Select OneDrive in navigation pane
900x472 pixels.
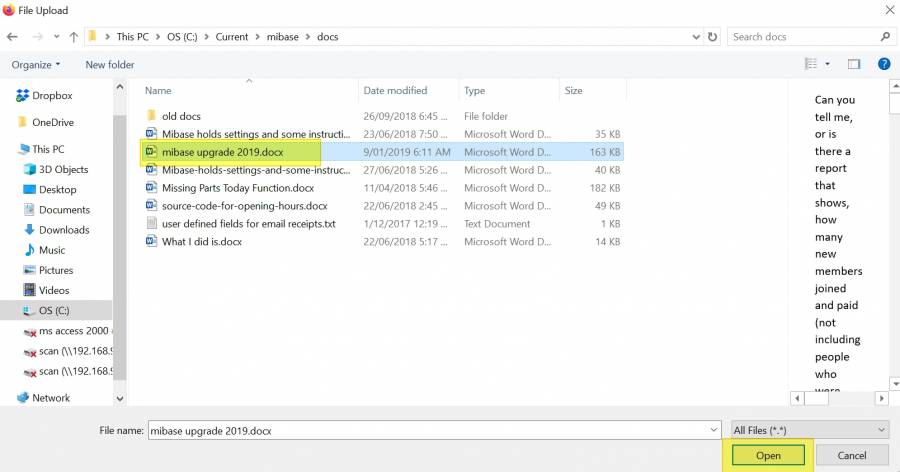(52, 122)
